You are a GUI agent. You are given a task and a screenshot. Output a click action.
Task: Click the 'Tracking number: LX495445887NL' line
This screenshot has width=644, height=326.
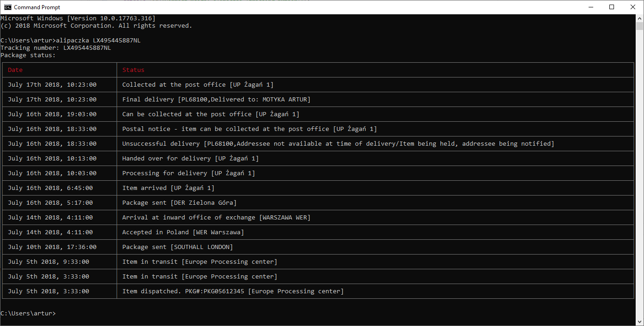pyautogui.click(x=56, y=48)
